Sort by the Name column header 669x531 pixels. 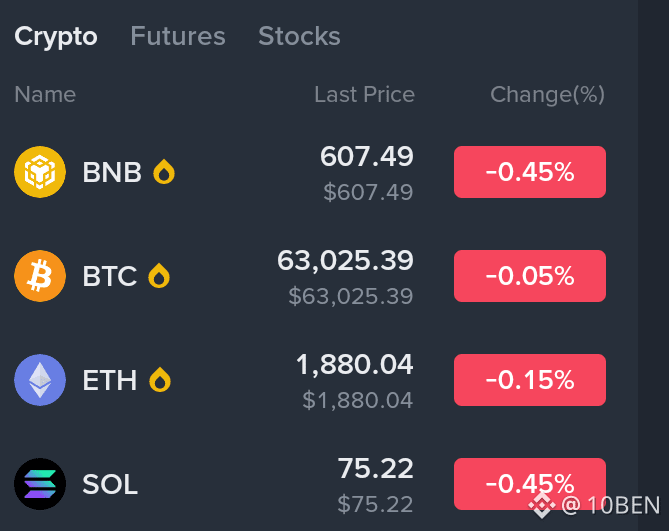(x=45, y=94)
